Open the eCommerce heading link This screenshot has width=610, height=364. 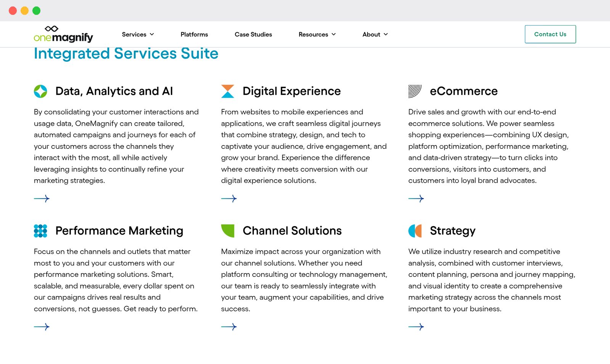(464, 91)
